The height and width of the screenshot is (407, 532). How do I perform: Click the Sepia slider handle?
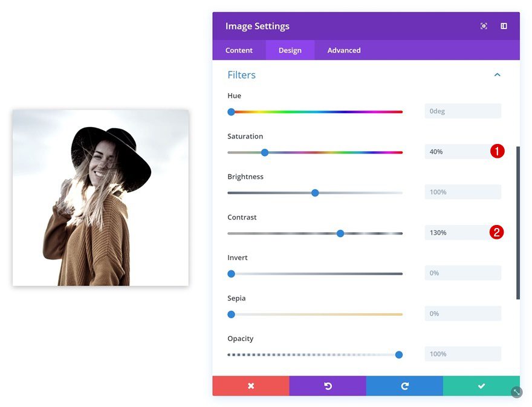click(x=230, y=314)
